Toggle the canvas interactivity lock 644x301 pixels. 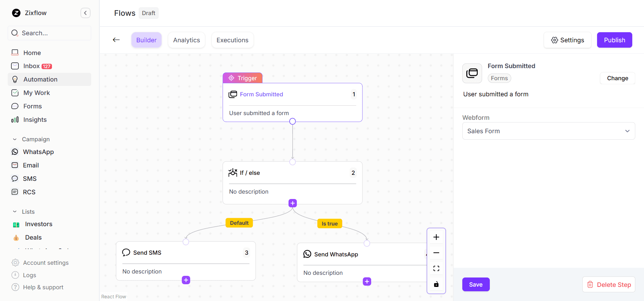[436, 284]
